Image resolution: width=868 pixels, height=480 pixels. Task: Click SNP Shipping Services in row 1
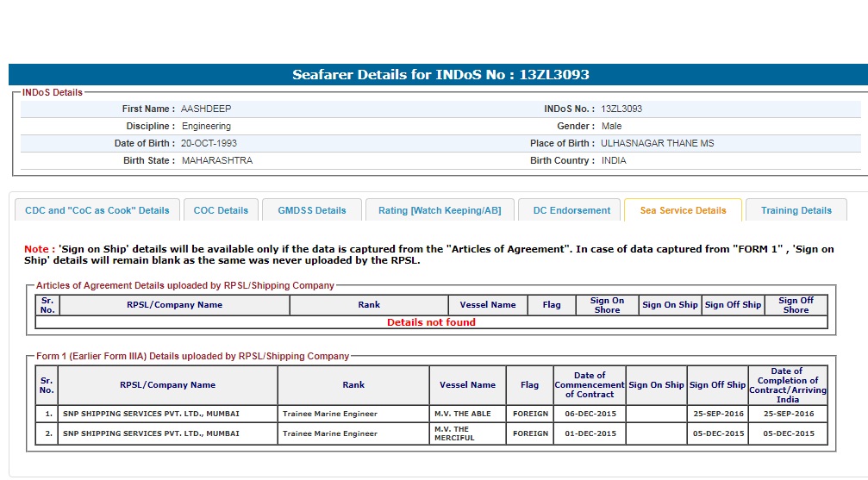151,414
